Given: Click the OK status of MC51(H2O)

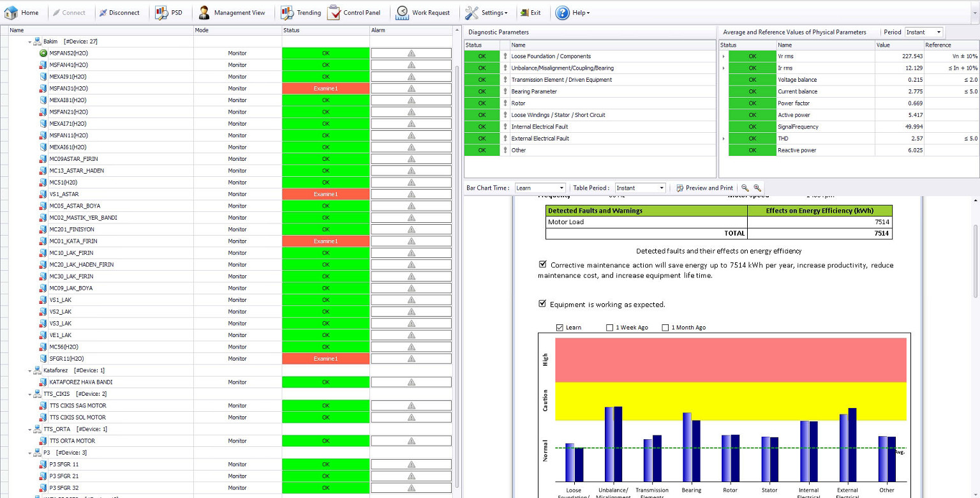Looking at the screenshot, I should 325,183.
